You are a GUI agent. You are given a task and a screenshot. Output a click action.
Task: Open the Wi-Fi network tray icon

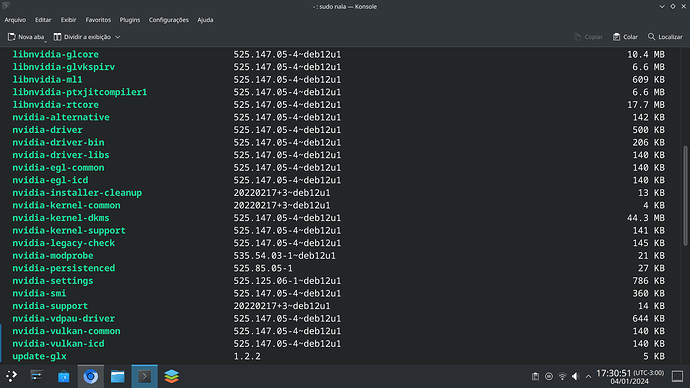click(x=562, y=377)
